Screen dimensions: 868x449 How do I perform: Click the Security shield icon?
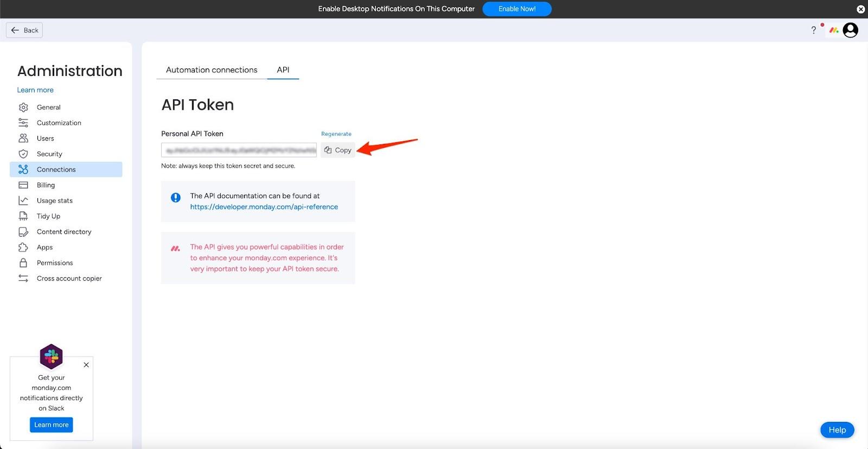coord(23,154)
